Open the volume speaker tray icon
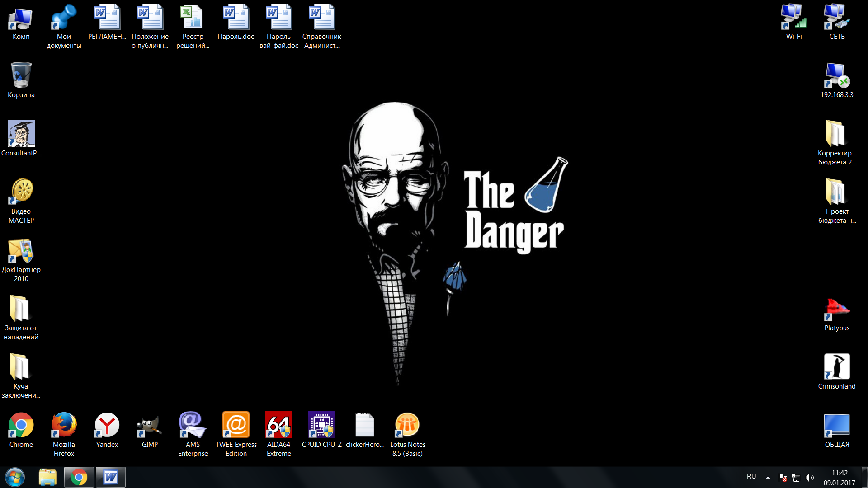This screenshot has height=488, width=868. pyautogui.click(x=810, y=478)
